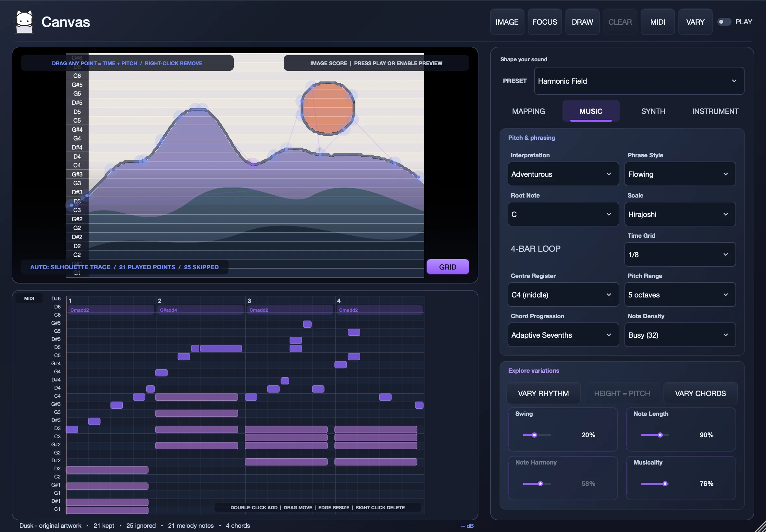The image size is (766, 532).
Task: Adjust the Musicality slider
Action: [655, 484]
